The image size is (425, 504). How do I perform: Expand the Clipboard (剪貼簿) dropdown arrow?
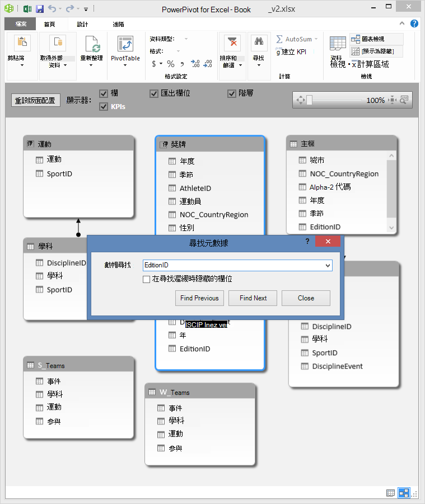(x=22, y=65)
